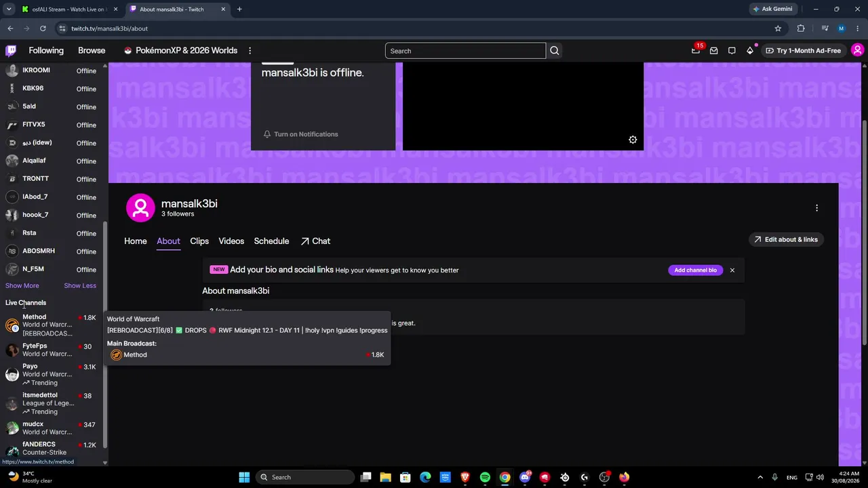Open the Twitch home logo

(x=11, y=51)
